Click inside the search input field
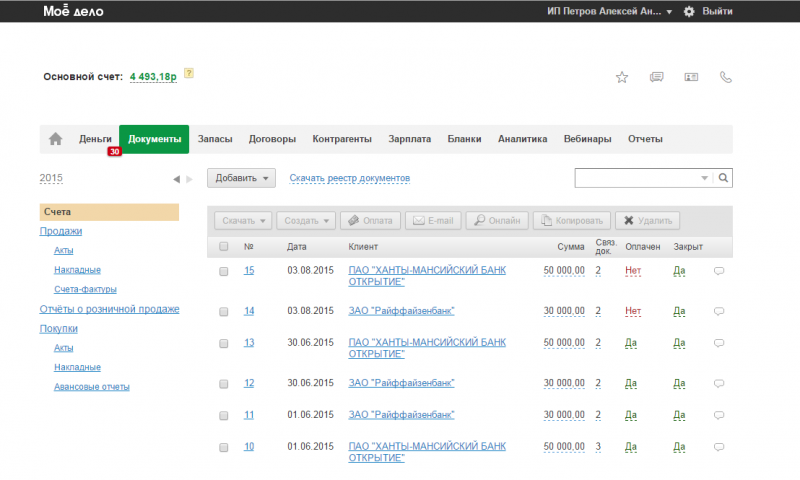Viewport: 800px width, 480px height. click(636, 178)
